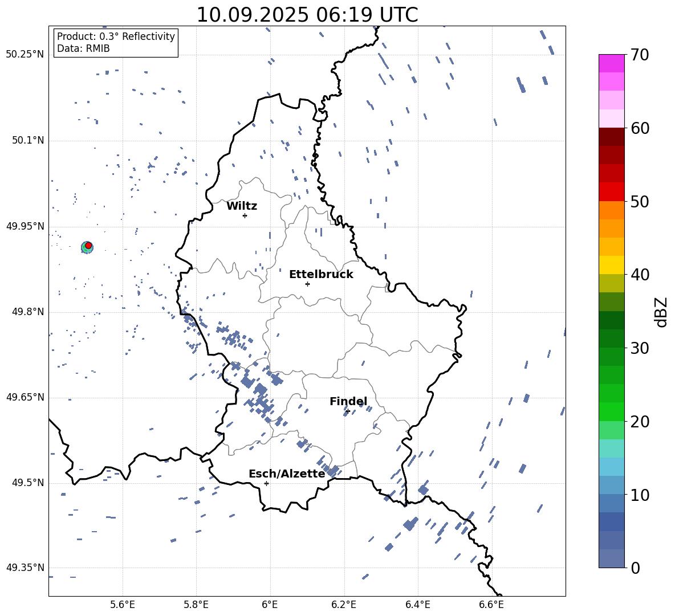Pick the orange swatch just below 50
The height and width of the screenshot is (616, 675).
click(612, 210)
